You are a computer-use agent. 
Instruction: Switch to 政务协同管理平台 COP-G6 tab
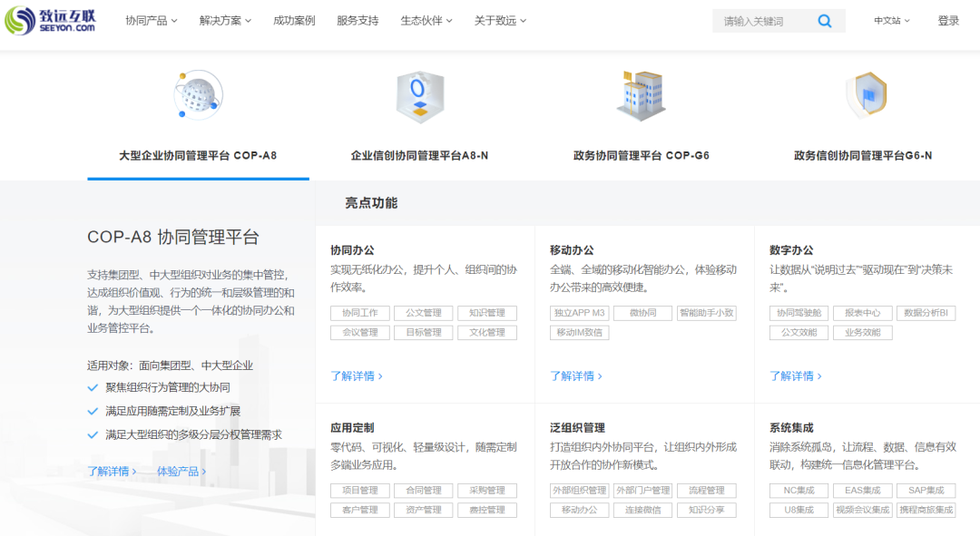pos(642,156)
